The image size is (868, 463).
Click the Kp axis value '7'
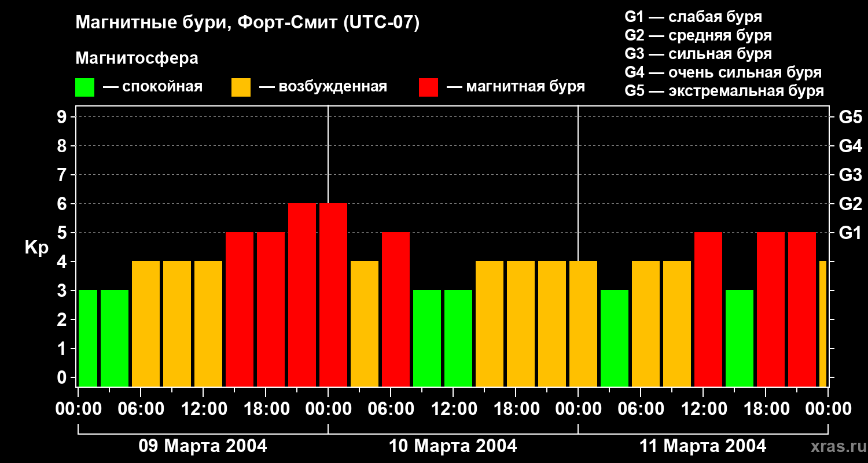63,175
